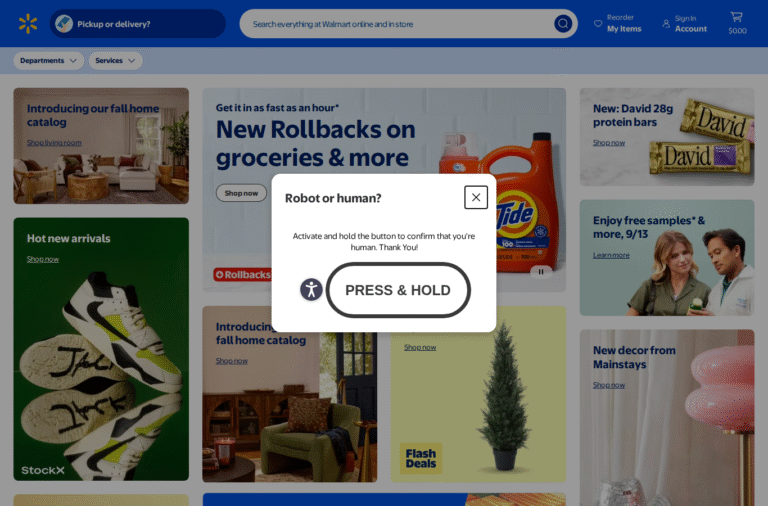Viewport: 768px width, 506px height.
Task: Click Learn more on free samples card
Action: tap(611, 255)
